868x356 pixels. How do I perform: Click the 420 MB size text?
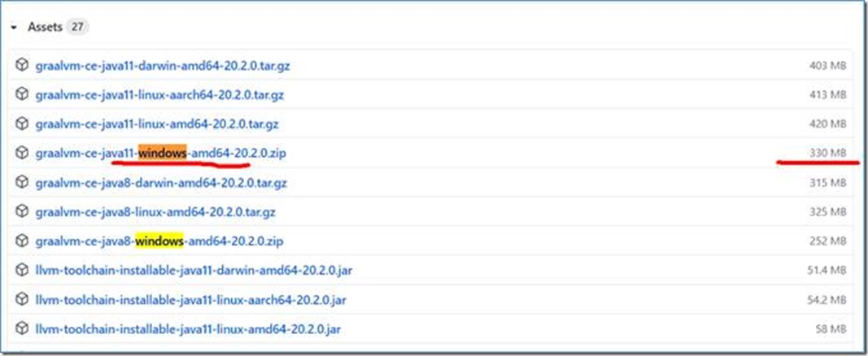click(827, 124)
